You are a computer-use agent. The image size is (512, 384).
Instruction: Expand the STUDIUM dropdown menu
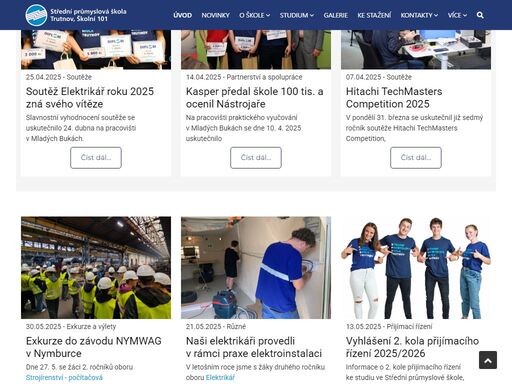(x=297, y=15)
